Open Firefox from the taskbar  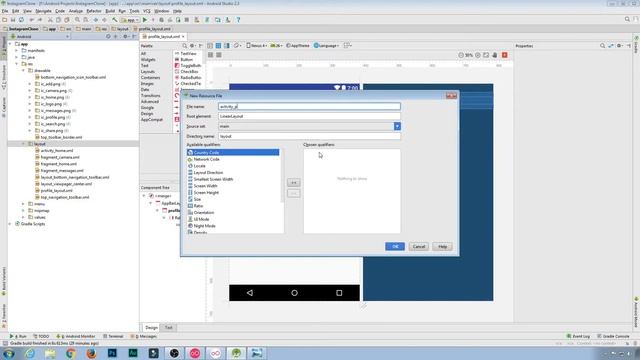tap(91, 353)
